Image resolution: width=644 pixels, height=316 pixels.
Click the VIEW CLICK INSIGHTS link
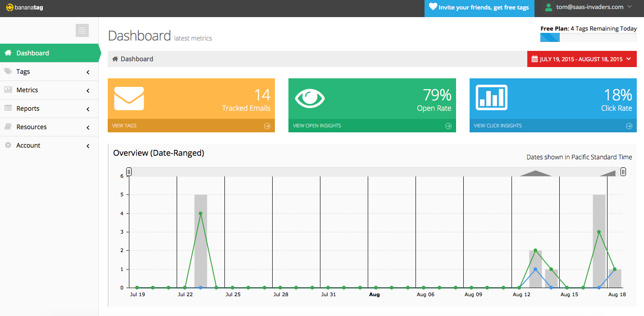tap(498, 126)
